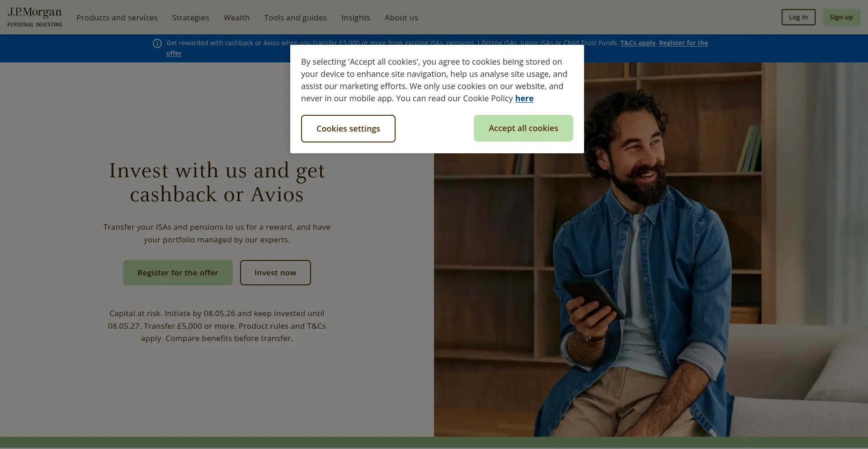The width and height of the screenshot is (868, 449).
Task: Click the 'Invest with us and get cashback or Avios' heading
Action: point(217,182)
